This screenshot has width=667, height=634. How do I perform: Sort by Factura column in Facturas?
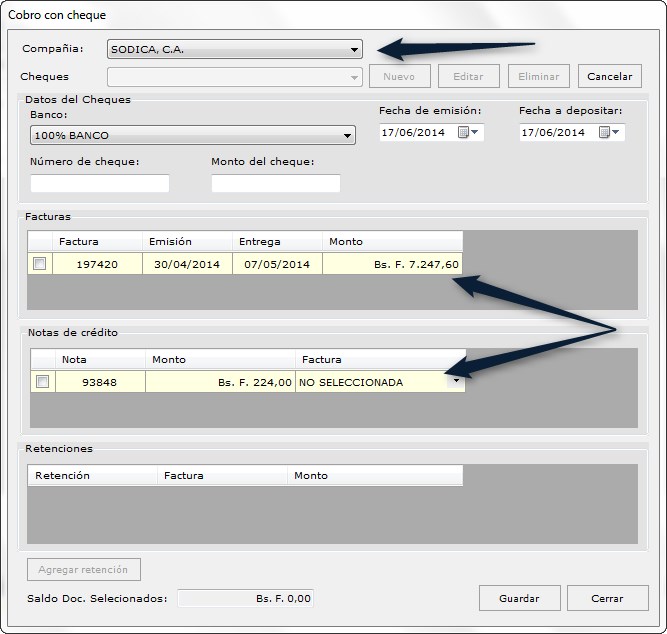coord(97,241)
